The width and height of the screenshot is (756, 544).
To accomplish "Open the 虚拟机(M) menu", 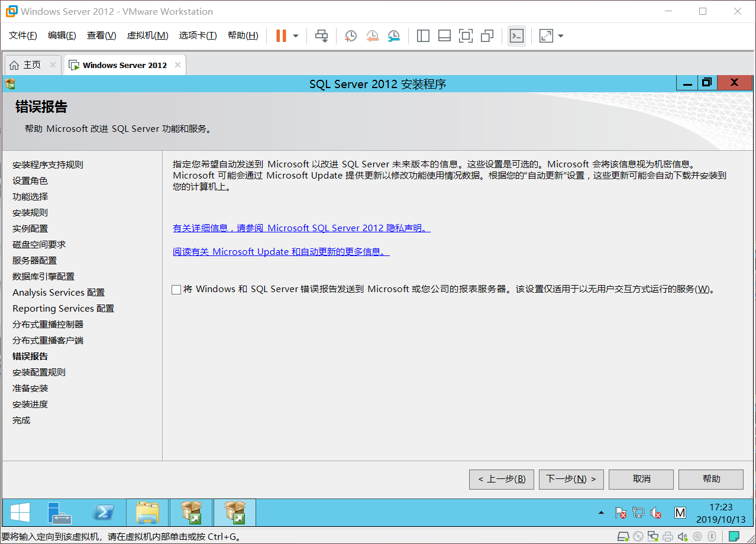I will click(147, 35).
